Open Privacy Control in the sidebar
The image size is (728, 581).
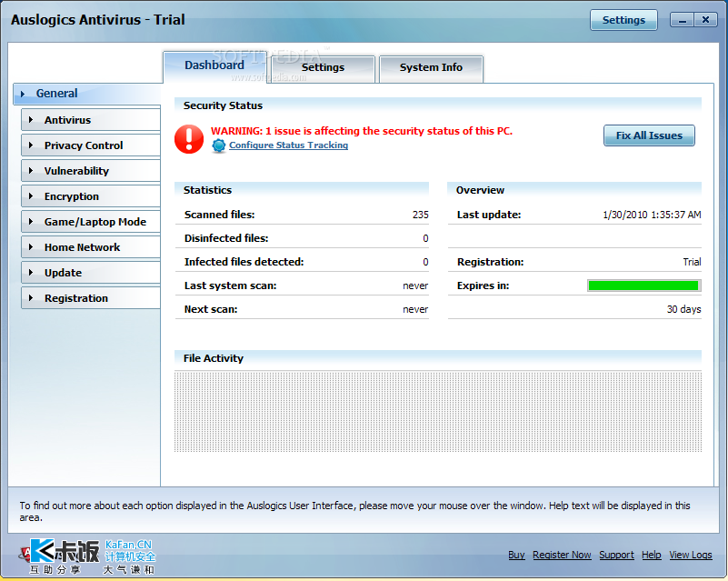[x=91, y=145]
